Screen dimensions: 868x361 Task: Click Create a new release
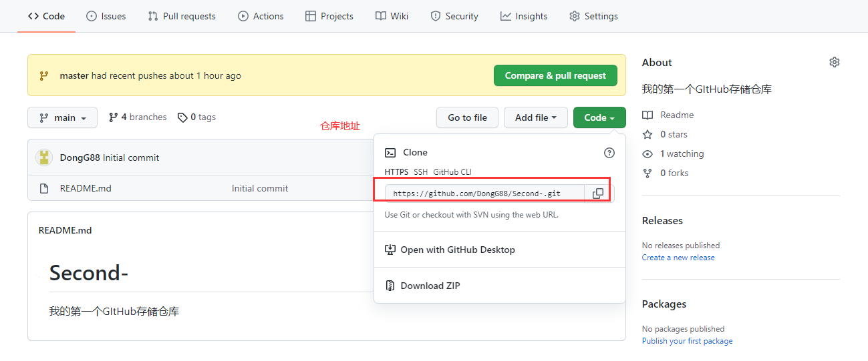point(678,258)
